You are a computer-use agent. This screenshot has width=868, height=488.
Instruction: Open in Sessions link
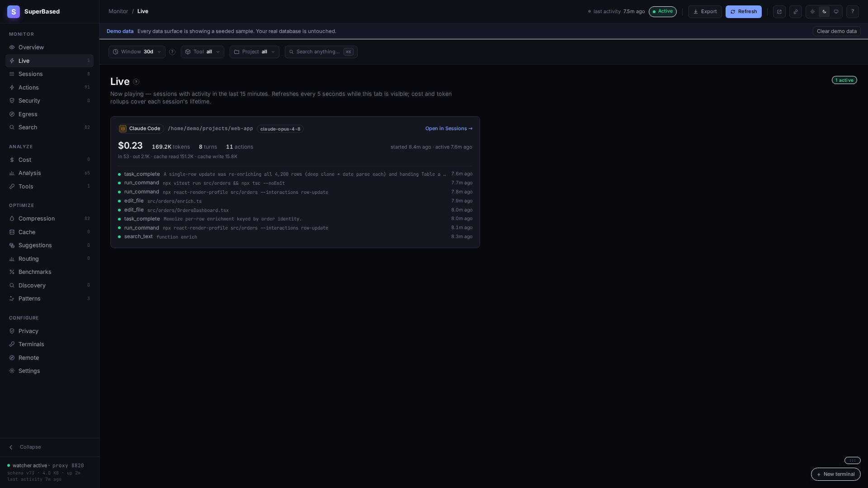(449, 129)
